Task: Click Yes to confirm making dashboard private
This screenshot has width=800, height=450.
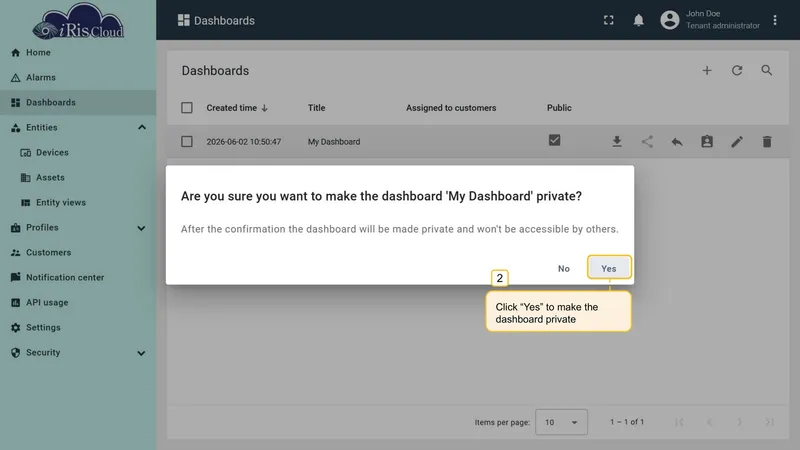Action: (609, 268)
